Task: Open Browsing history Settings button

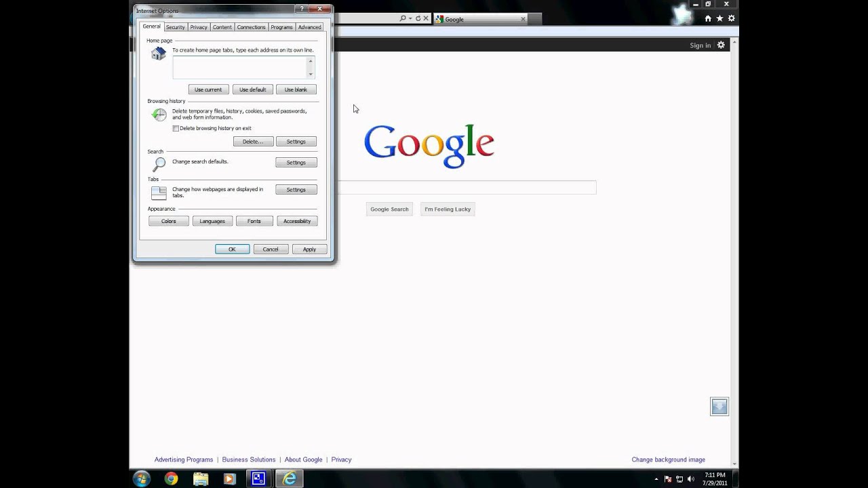Action: pos(296,142)
